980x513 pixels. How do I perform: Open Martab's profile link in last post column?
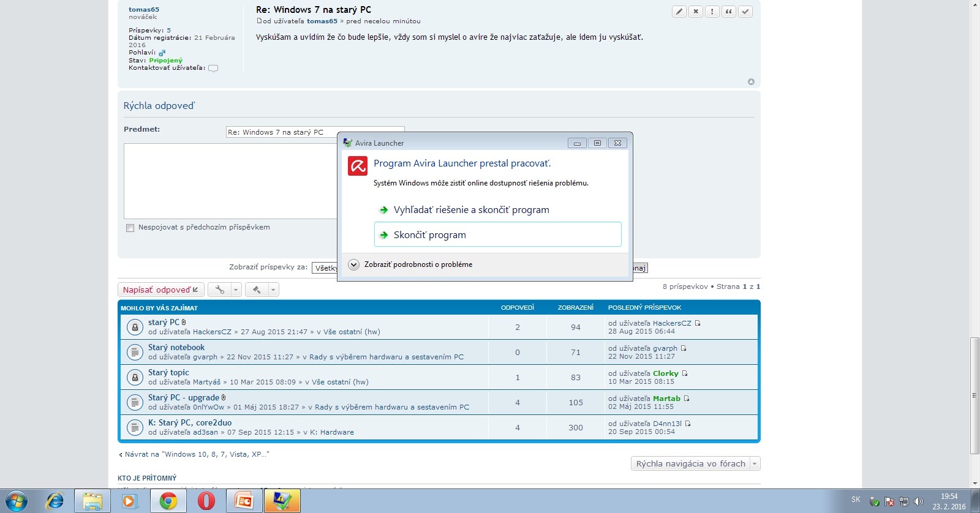666,399
